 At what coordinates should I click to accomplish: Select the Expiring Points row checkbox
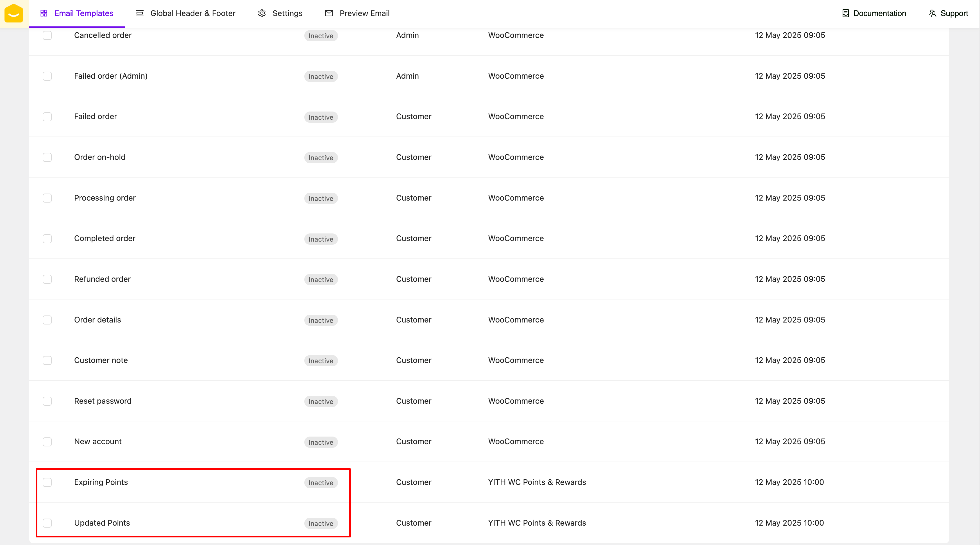click(47, 482)
